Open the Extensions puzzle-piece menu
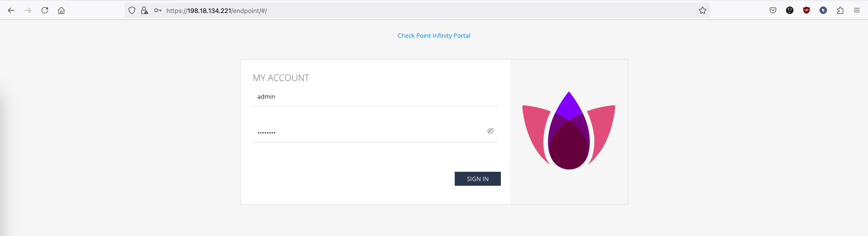This screenshot has height=236, width=868. [840, 10]
